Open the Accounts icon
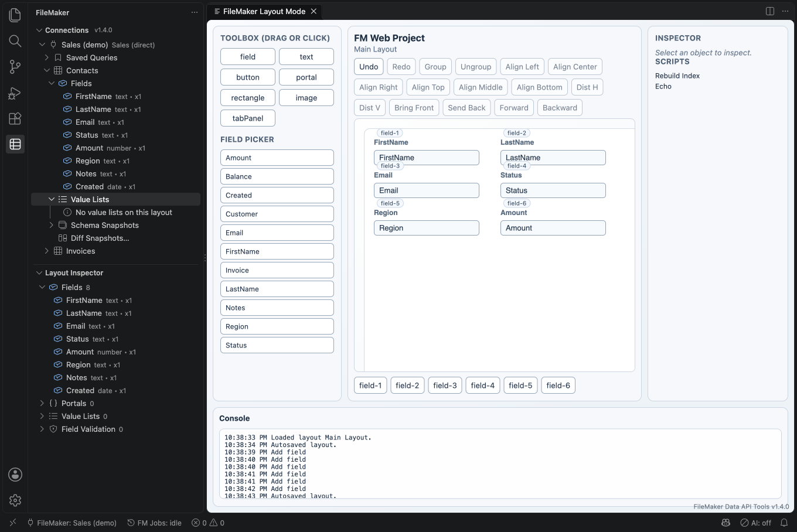This screenshot has height=532, width=797. click(15, 475)
